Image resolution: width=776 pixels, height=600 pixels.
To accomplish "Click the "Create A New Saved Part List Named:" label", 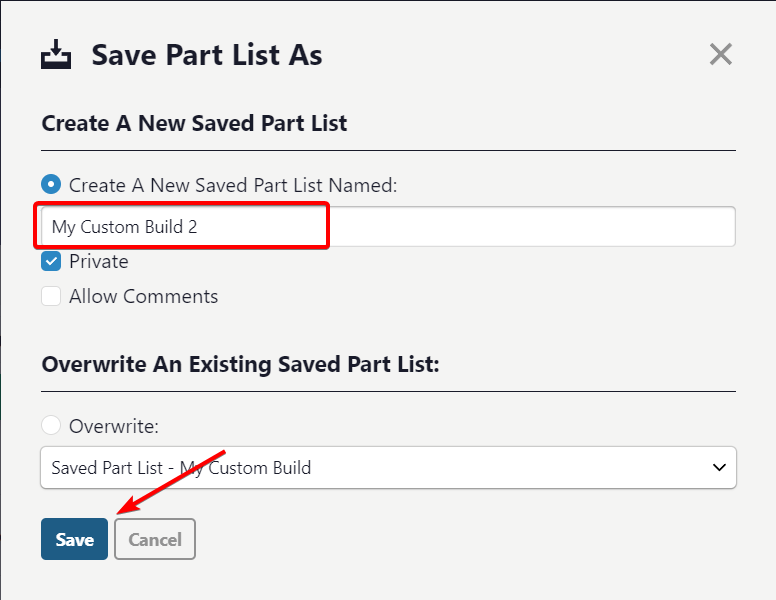I will coord(233,185).
